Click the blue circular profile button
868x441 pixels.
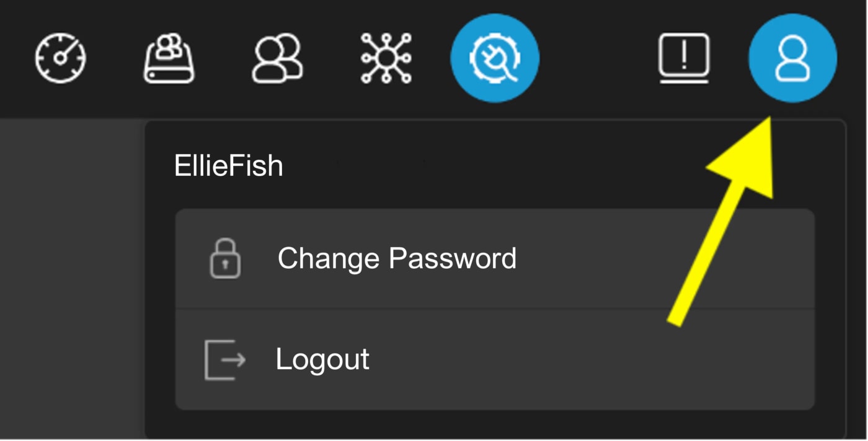pos(792,58)
